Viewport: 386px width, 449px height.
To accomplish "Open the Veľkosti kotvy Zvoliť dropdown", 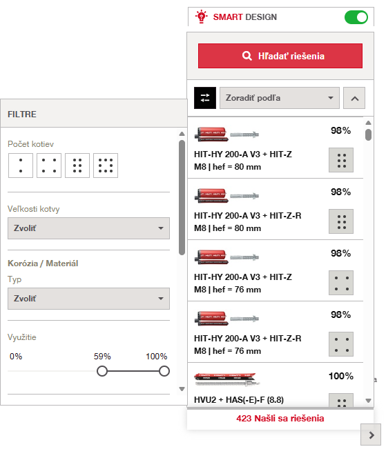I will point(89,228).
